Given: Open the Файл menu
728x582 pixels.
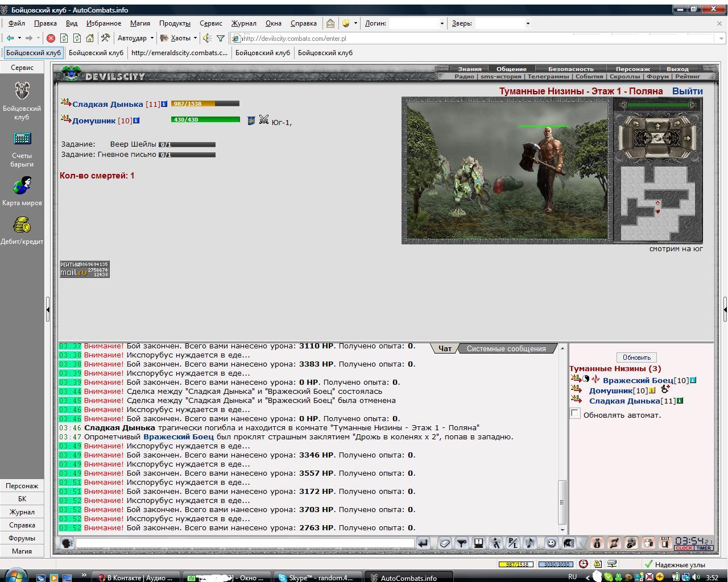Looking at the screenshot, I should pyautogui.click(x=16, y=23).
